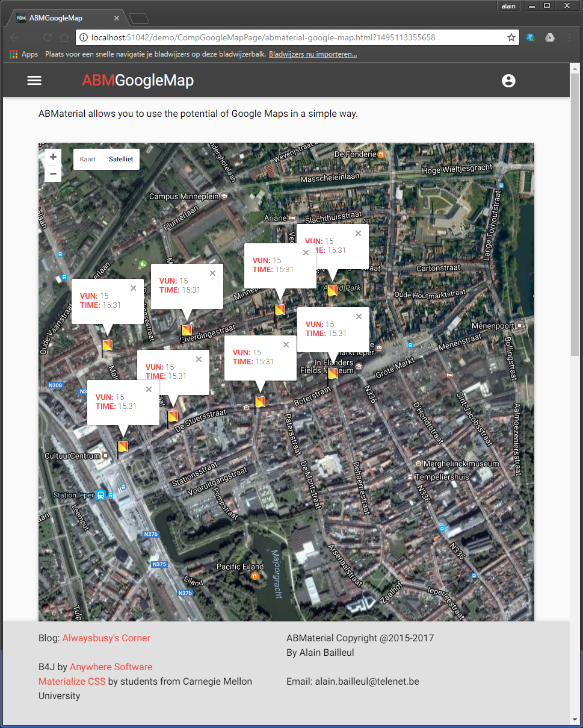The image size is (583, 728).
Task: Click the globe extension icon
Action: pyautogui.click(x=531, y=37)
